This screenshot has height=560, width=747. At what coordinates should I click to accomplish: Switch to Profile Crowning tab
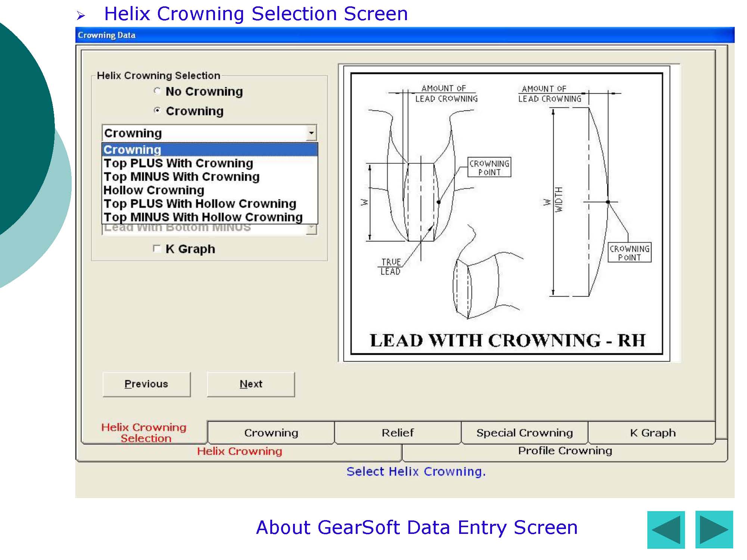click(x=565, y=451)
